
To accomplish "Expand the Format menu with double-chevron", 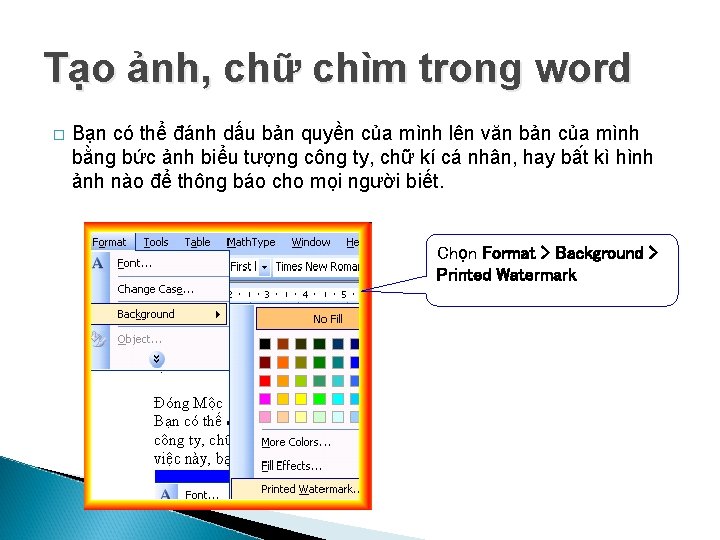I will click(157, 359).
